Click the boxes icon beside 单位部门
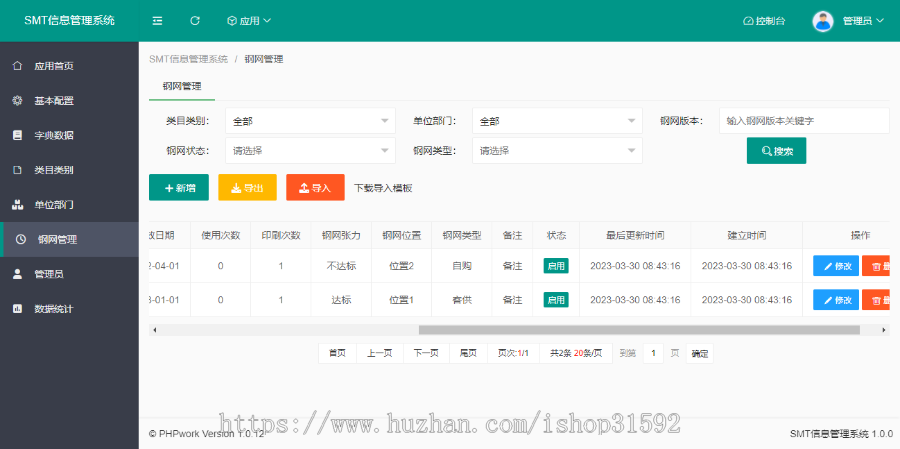This screenshot has width=900, height=449. pos(17,204)
